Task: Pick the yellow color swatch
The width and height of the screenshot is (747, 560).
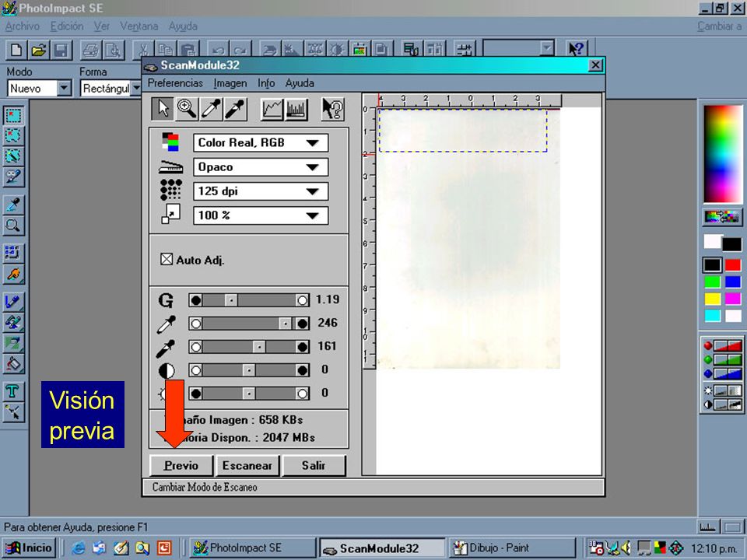Action: click(712, 299)
